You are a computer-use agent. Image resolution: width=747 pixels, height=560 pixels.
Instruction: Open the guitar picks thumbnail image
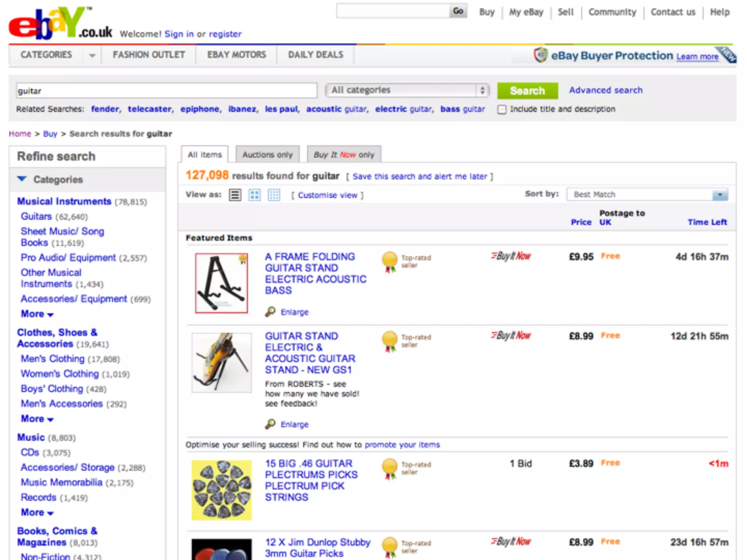point(221,490)
